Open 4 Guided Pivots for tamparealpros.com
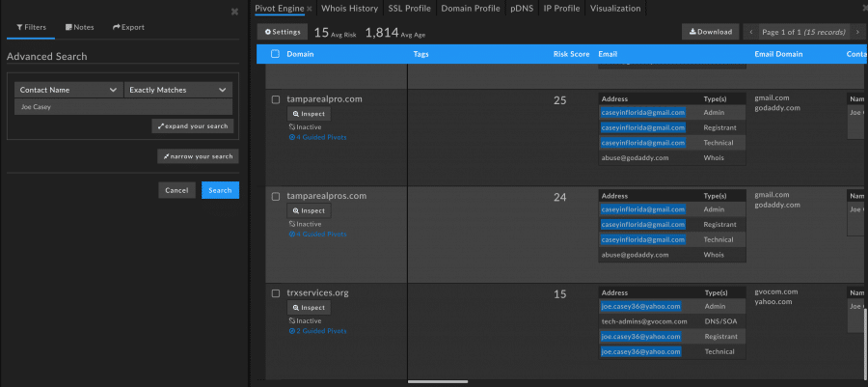The height and width of the screenshot is (387, 868). tap(317, 235)
